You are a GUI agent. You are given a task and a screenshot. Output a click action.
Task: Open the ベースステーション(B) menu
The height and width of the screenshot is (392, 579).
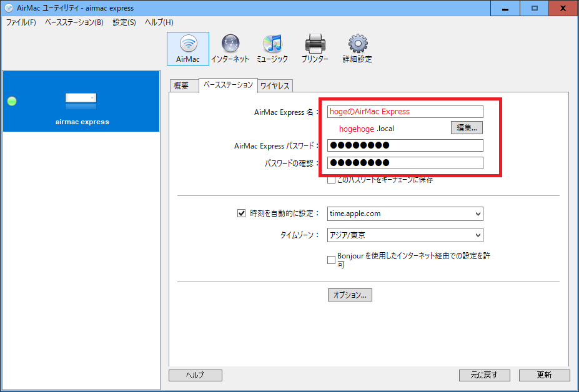[x=74, y=22]
